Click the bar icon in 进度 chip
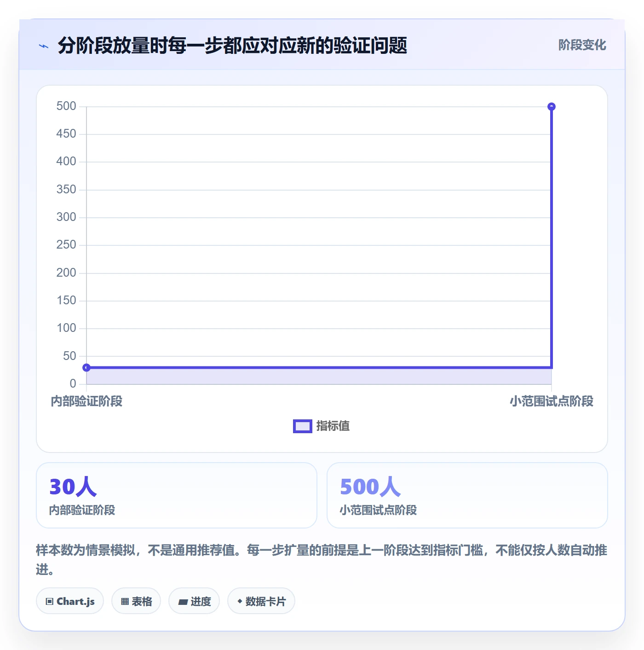This screenshot has height=650, width=644. click(183, 602)
